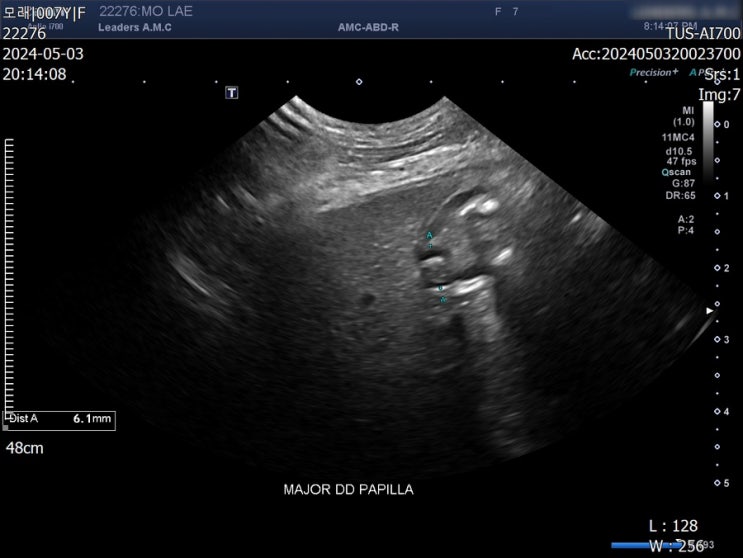Click the patient name 22276:MO LAE
This screenshot has width=743, height=558.
tap(145, 11)
